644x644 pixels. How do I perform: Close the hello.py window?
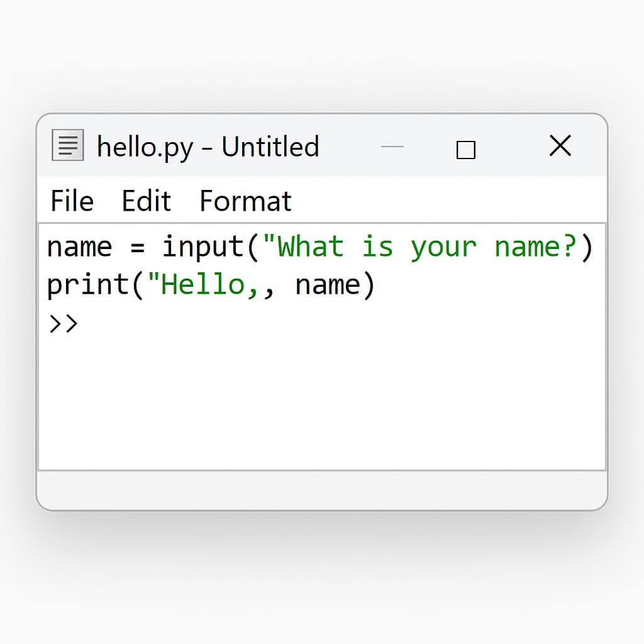560,147
